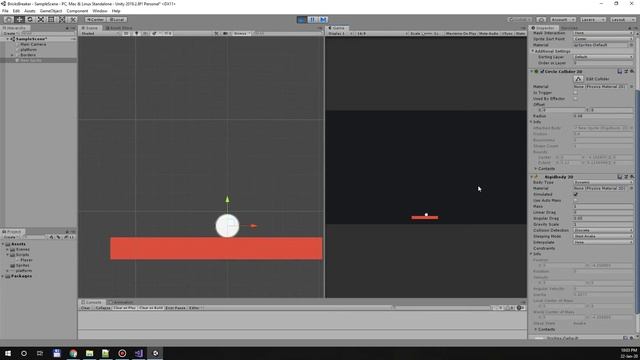Click the Edit Collider button icon
Screen dimensions: 640x360
tap(578, 79)
